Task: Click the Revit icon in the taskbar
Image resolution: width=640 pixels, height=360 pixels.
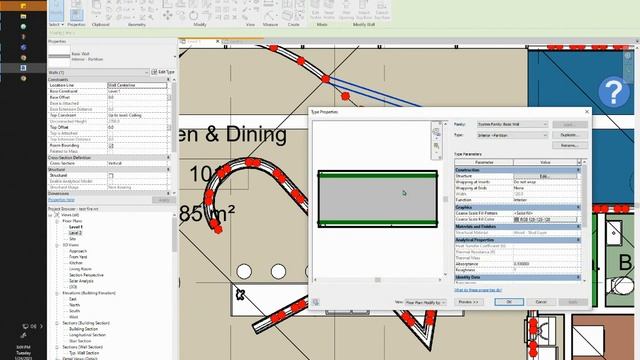Action: [x=23, y=68]
